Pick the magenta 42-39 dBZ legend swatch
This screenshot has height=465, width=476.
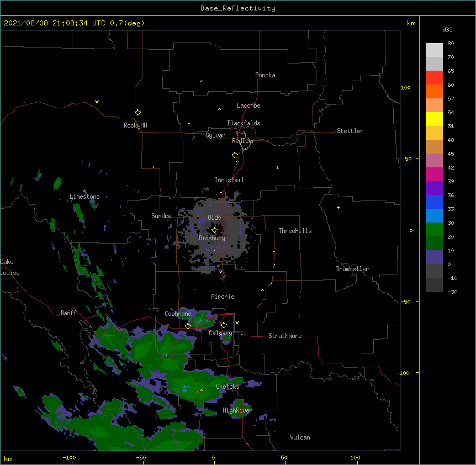click(x=434, y=175)
